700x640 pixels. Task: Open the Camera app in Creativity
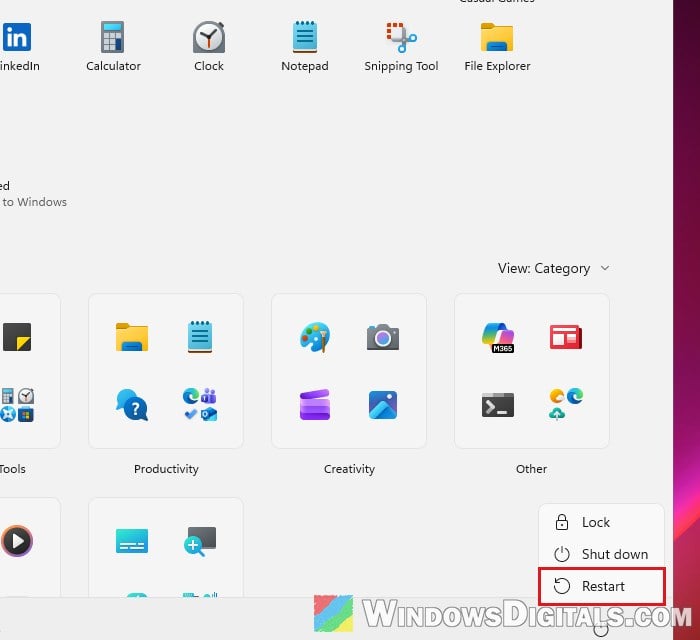pyautogui.click(x=383, y=337)
